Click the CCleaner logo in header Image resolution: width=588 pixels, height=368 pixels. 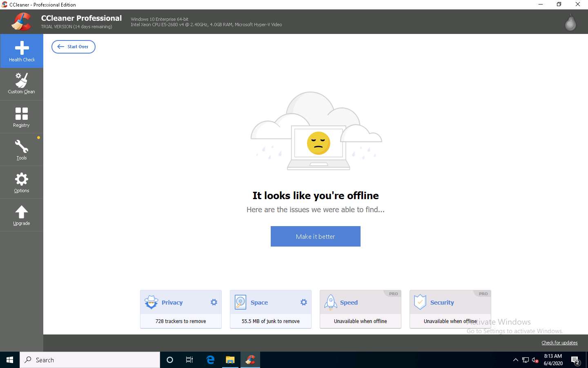tap(21, 22)
